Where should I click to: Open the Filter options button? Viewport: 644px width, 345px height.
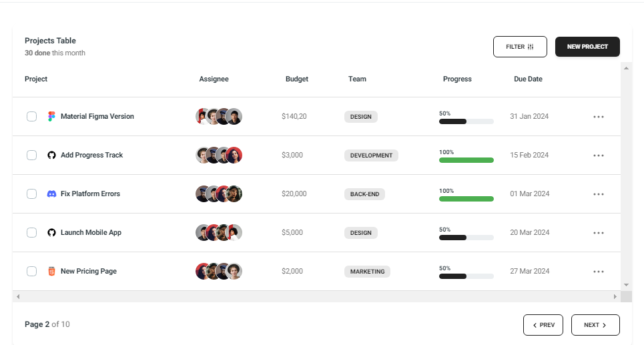point(520,47)
